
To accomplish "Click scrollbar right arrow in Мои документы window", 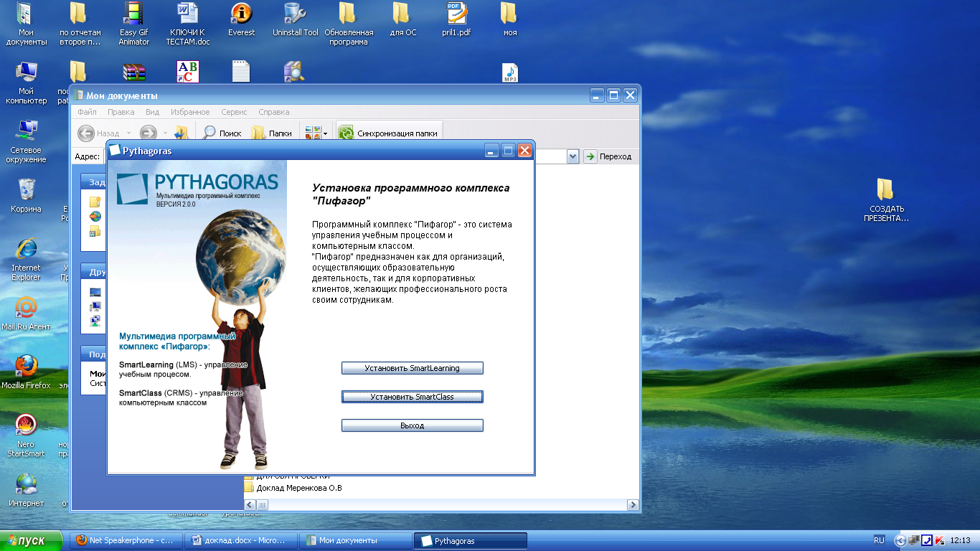I will (x=633, y=504).
